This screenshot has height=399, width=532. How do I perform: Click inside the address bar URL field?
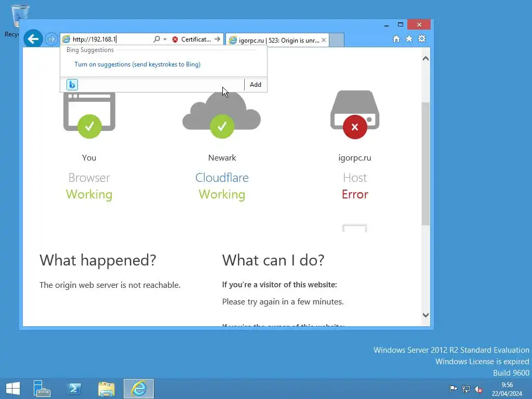[111, 39]
